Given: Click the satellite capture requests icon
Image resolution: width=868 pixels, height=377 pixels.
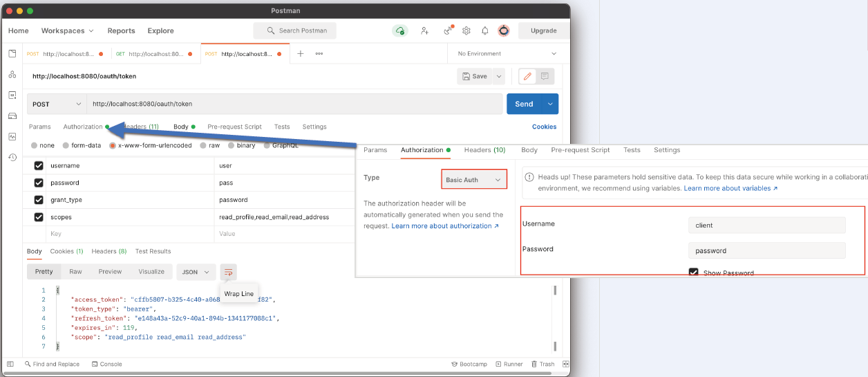Looking at the screenshot, I should (x=448, y=30).
